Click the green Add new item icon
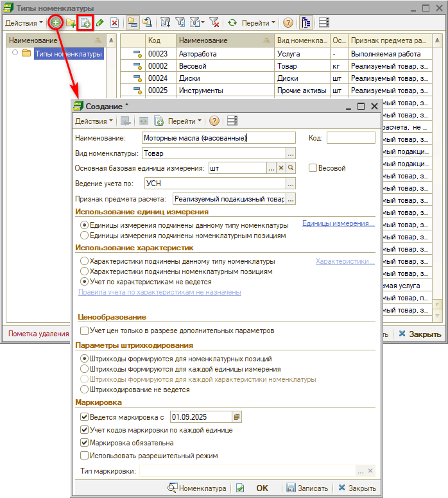The image size is (448, 498). click(56, 22)
